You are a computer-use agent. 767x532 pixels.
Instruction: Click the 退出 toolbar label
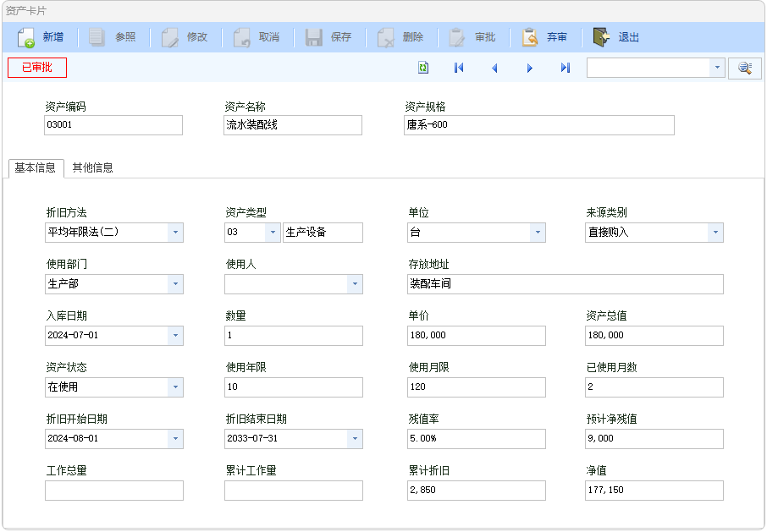[x=629, y=37]
